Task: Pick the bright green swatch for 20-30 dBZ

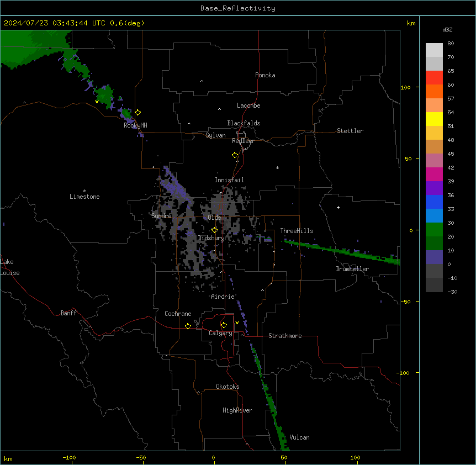Action: tap(434, 230)
